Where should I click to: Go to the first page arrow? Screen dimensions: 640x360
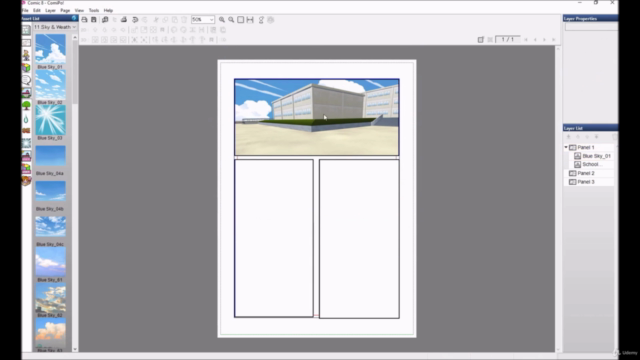point(526,40)
